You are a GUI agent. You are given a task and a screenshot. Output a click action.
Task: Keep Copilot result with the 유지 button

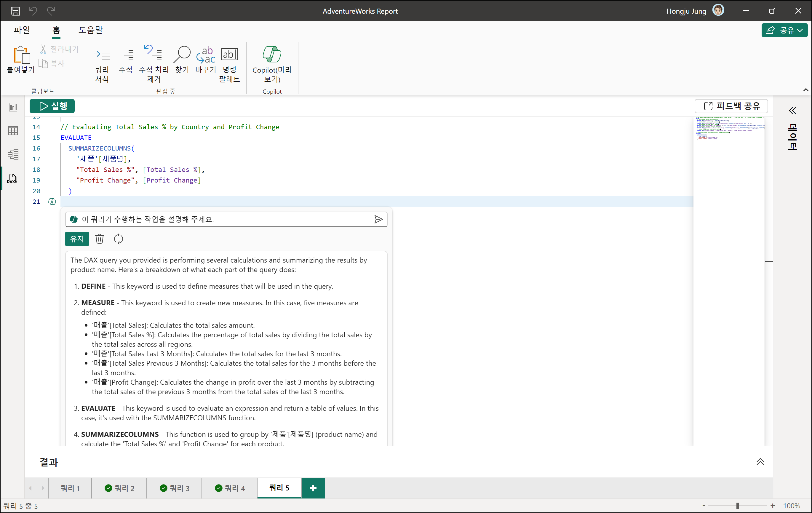[77, 239]
